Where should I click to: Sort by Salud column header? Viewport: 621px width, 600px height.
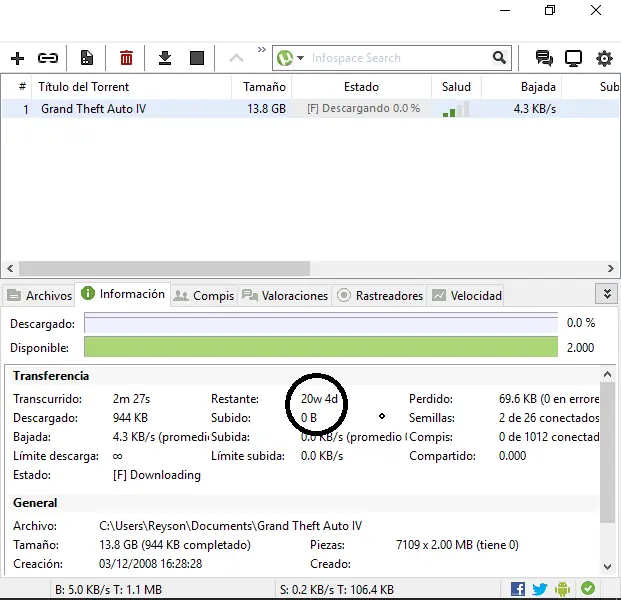[456, 86]
